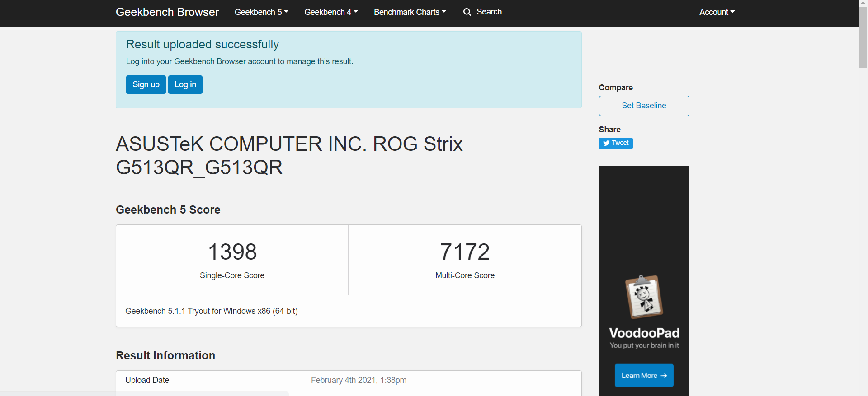Image resolution: width=868 pixels, height=396 pixels.
Task: Click the VoodooPad ad title text
Action: [644, 333]
